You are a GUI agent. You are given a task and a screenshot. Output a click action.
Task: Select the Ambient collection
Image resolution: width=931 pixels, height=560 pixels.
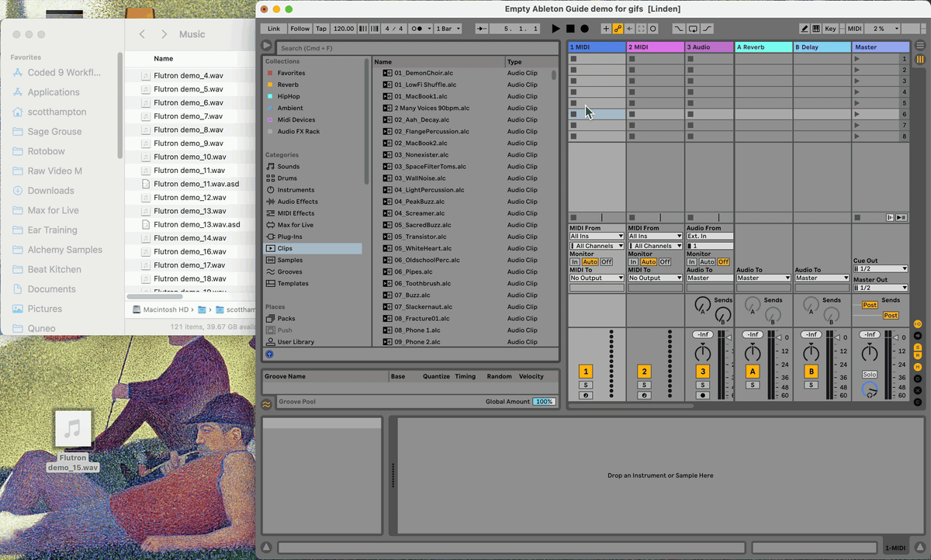point(290,108)
